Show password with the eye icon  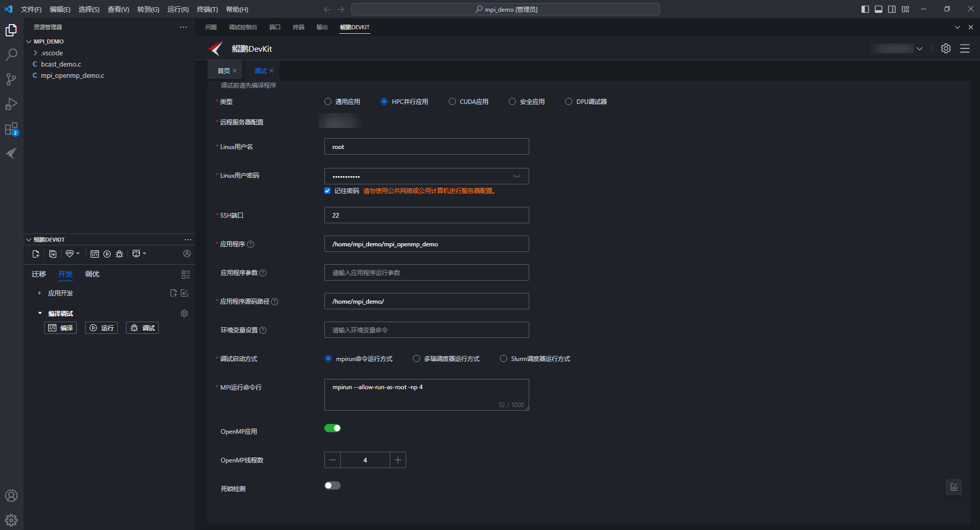coord(517,176)
